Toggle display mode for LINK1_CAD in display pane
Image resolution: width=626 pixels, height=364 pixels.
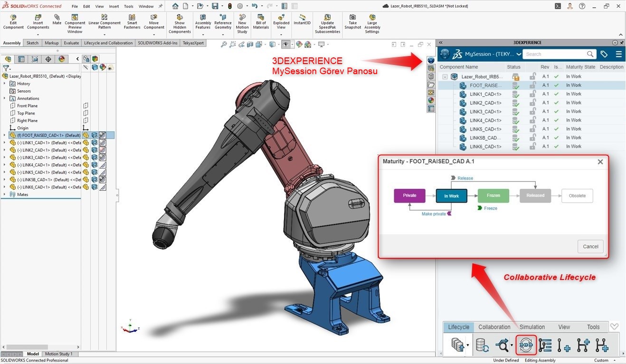pyautogui.click(x=95, y=142)
